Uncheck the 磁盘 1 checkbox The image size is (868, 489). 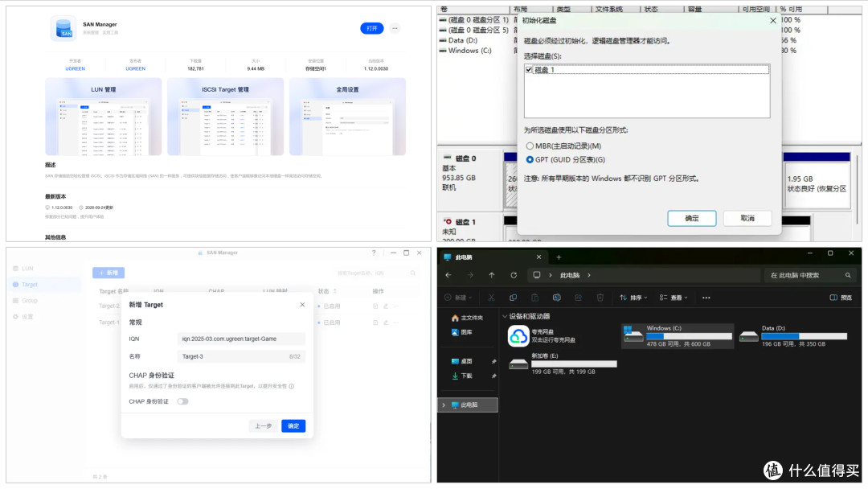[x=529, y=70]
